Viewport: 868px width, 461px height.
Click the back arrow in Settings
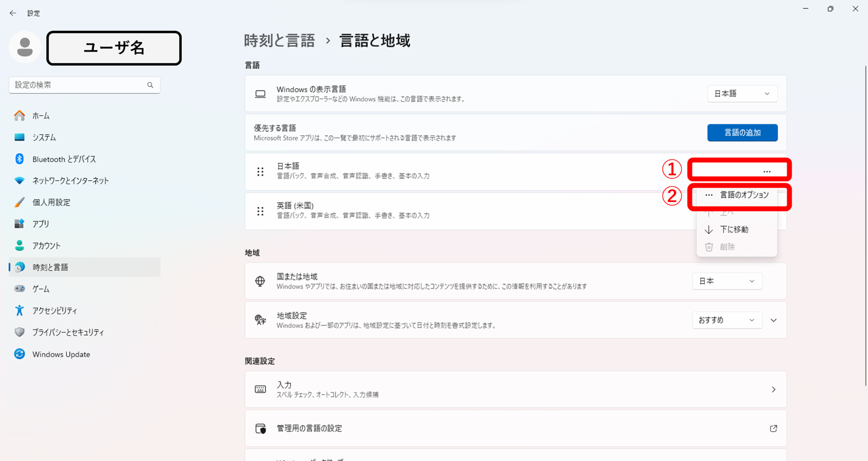tap(13, 13)
